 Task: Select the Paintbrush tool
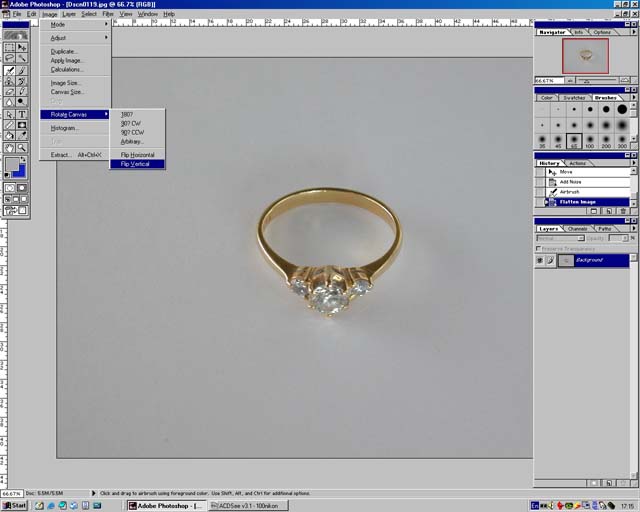(22, 71)
